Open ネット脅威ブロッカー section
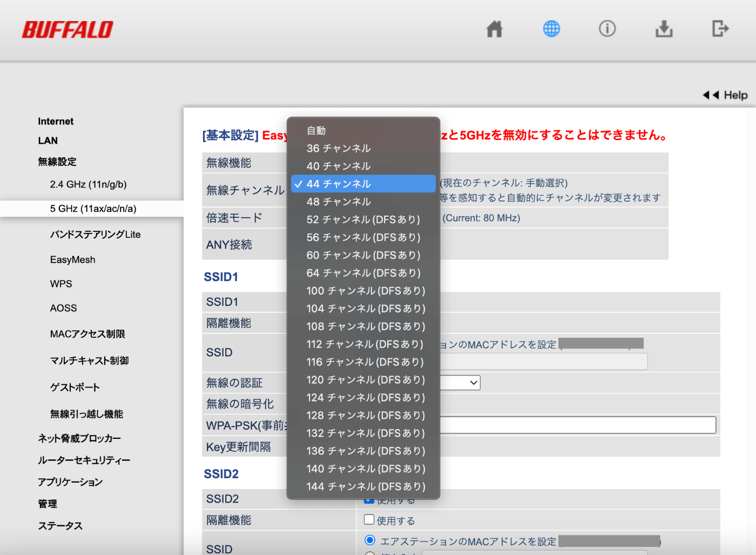Screen dimensions: 756x555 (79, 438)
